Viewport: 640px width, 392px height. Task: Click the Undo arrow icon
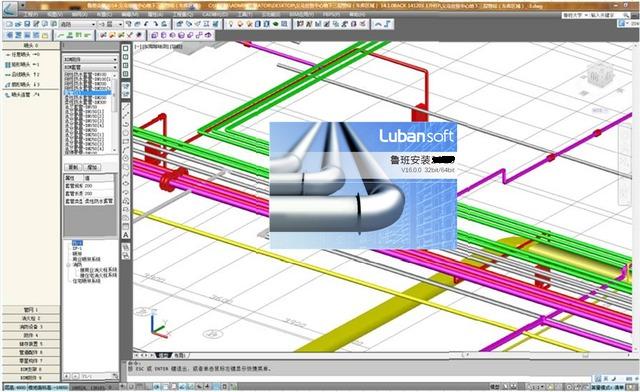[x=147, y=24]
